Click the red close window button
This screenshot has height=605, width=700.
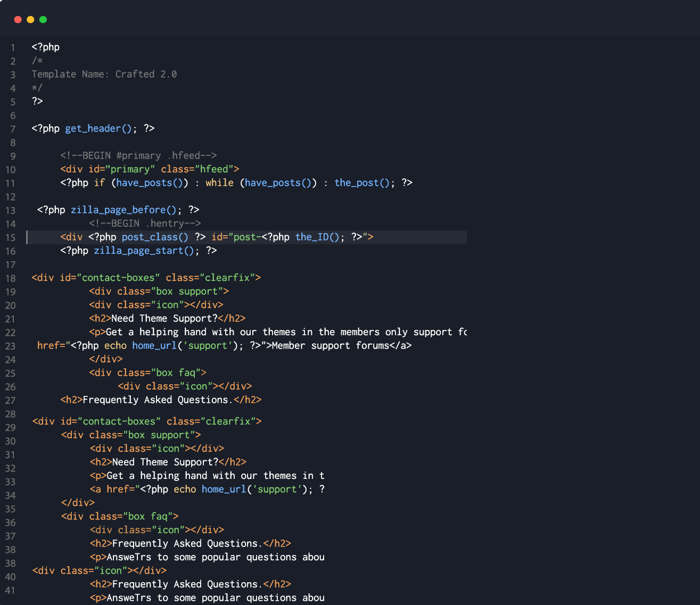click(18, 20)
